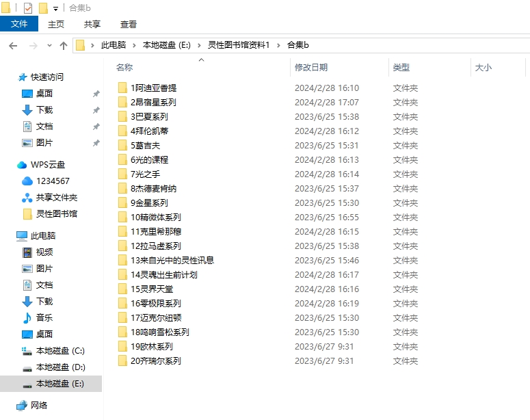Open 本地磁盘 (D:) in the navigation pane

60,367
